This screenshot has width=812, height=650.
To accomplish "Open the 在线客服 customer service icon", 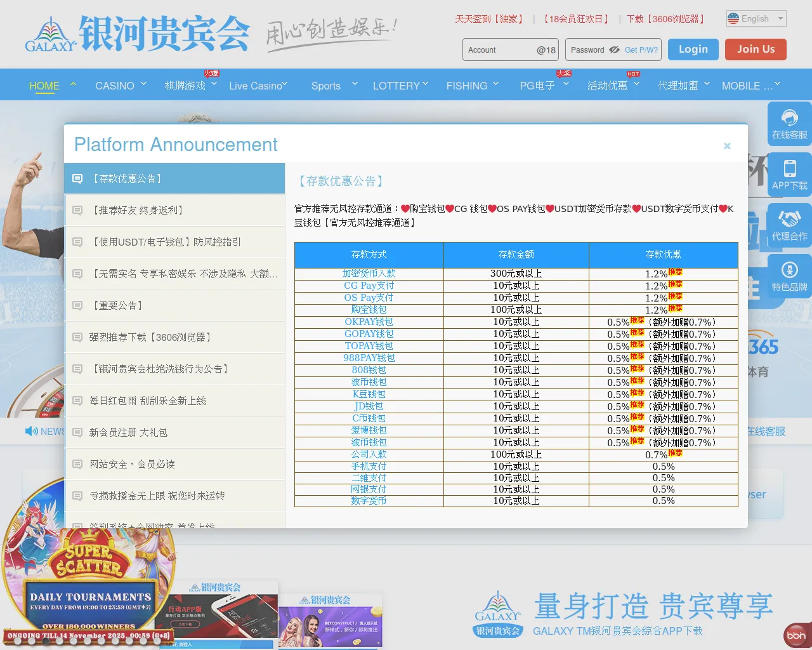I will coord(790,118).
